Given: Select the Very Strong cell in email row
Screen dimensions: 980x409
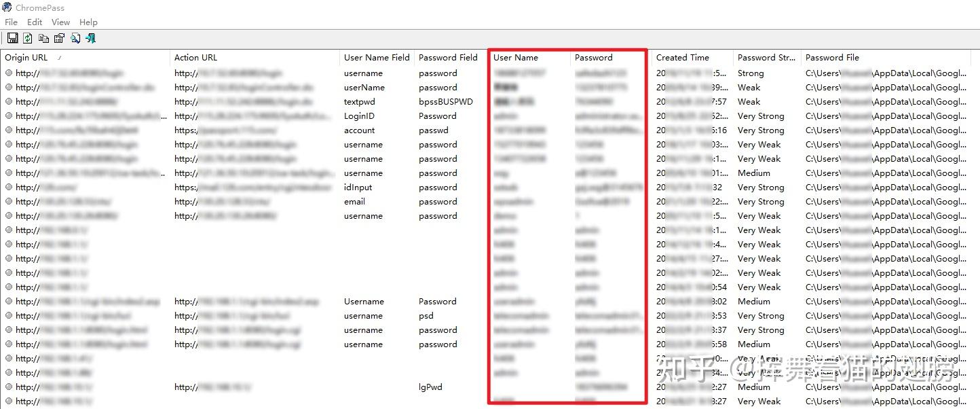Looking at the screenshot, I should [761, 202].
